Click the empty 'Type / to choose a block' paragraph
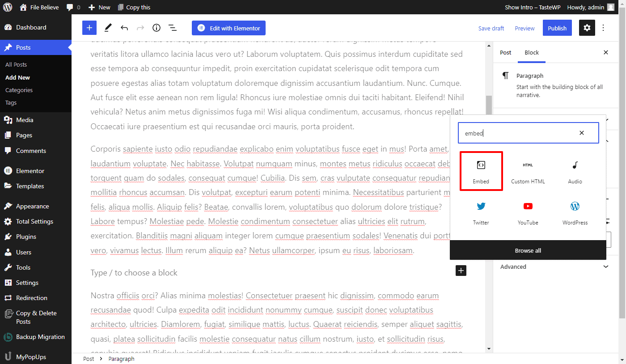The image size is (626, 364). (134, 273)
